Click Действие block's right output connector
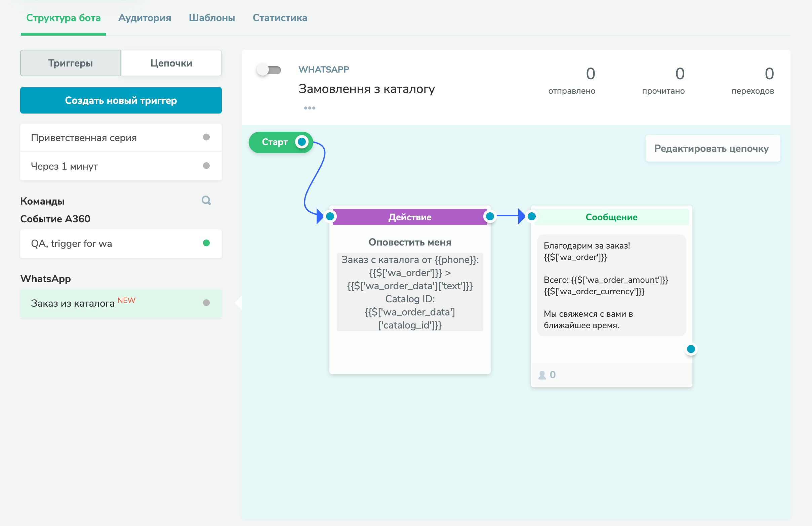The image size is (812, 526). point(490,216)
